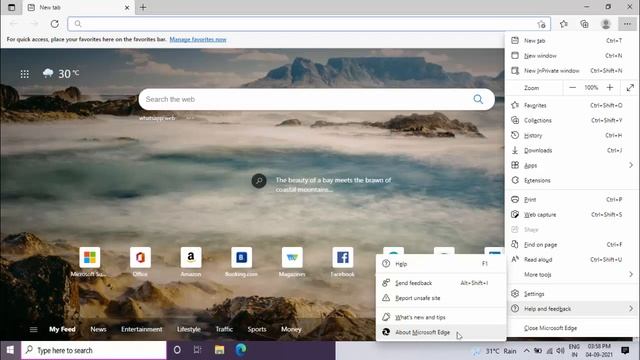Open the feed hamburger menu icon

click(x=33, y=329)
